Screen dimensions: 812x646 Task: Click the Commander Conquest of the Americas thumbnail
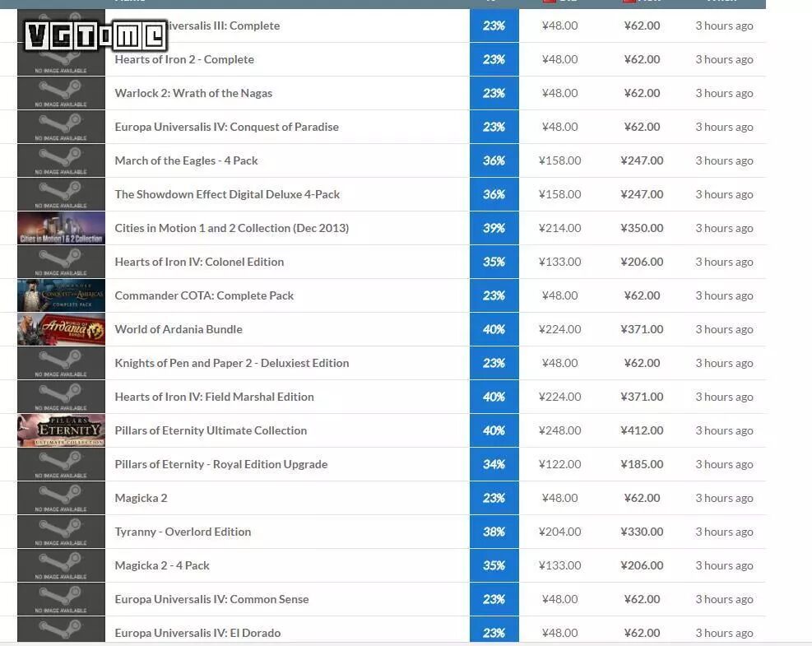tap(61, 295)
